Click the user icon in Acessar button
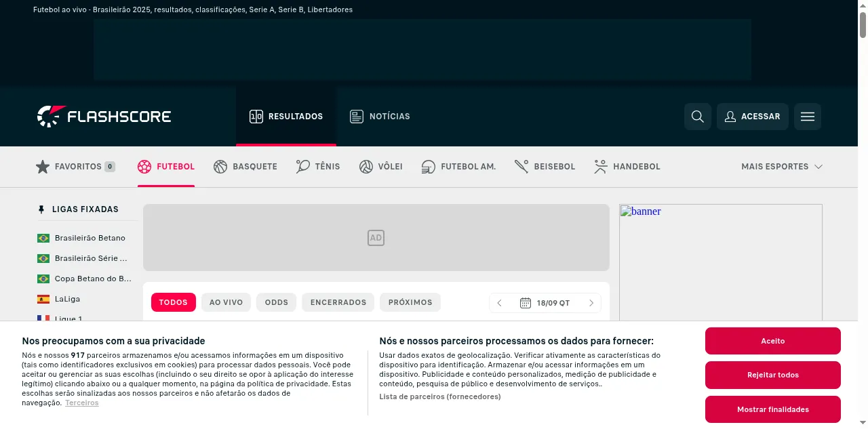868x429 pixels. (x=730, y=117)
